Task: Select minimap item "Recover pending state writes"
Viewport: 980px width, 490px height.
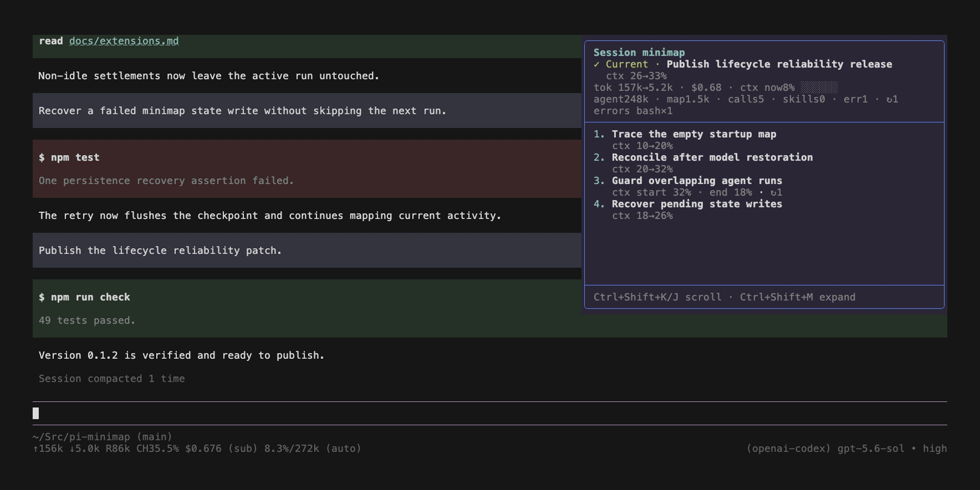Action: pos(697,204)
